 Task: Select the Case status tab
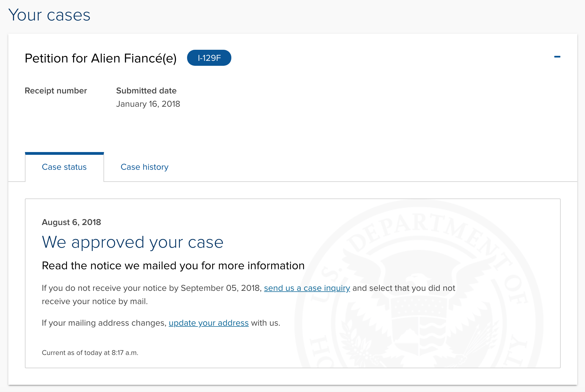(64, 167)
